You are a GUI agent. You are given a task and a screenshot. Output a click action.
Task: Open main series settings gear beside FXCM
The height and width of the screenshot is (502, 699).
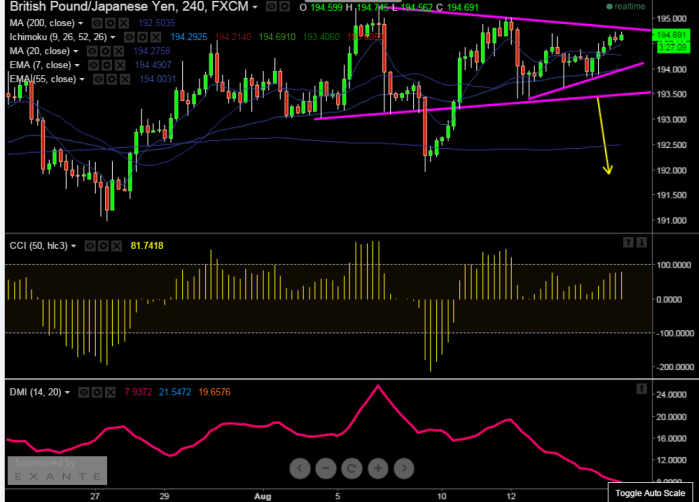tap(284, 6)
